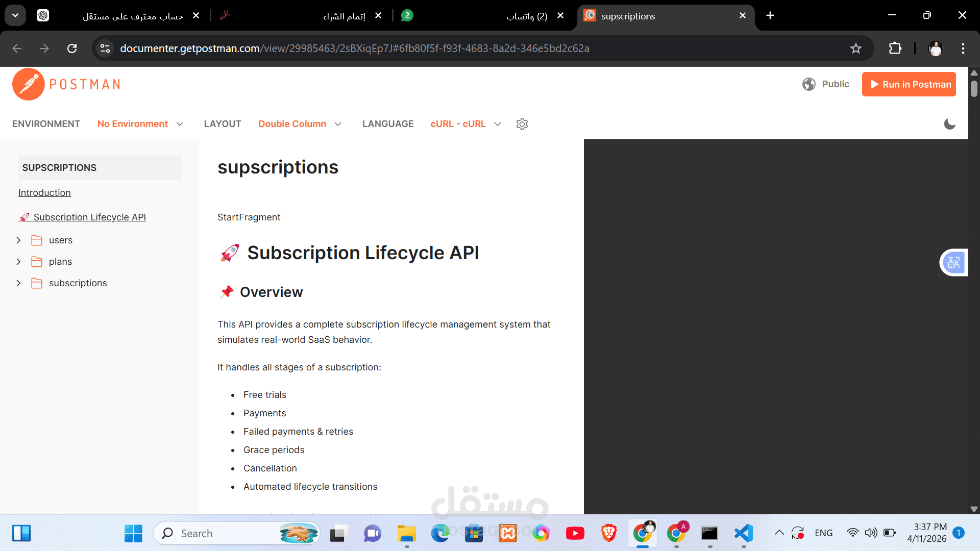Image resolution: width=980 pixels, height=551 pixels.
Task: Open the settings gear in the toolbar
Action: click(522, 124)
